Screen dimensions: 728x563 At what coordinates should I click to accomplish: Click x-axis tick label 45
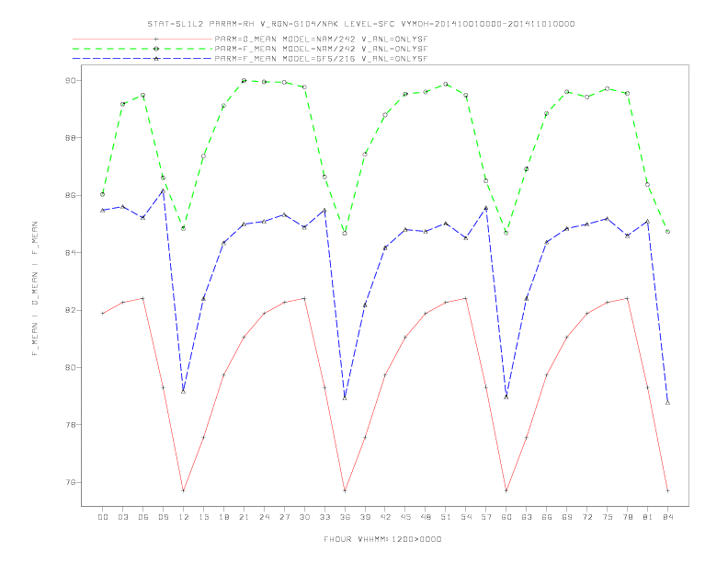(x=405, y=517)
